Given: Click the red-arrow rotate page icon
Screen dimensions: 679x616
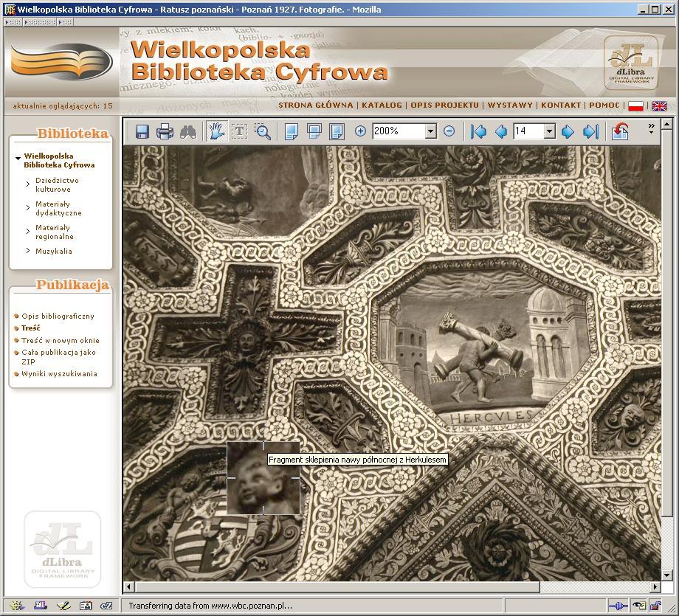Looking at the screenshot, I should (x=620, y=131).
